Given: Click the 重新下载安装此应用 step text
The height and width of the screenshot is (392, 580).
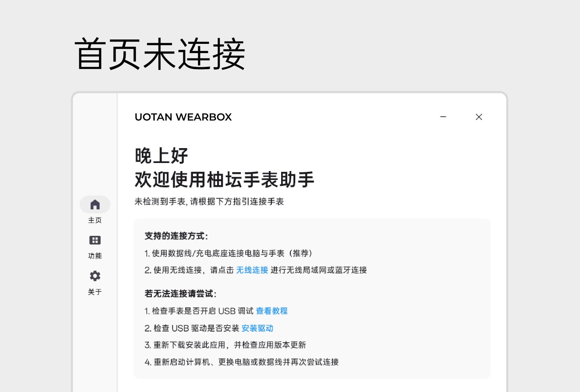Looking at the screenshot, I should [225, 345].
